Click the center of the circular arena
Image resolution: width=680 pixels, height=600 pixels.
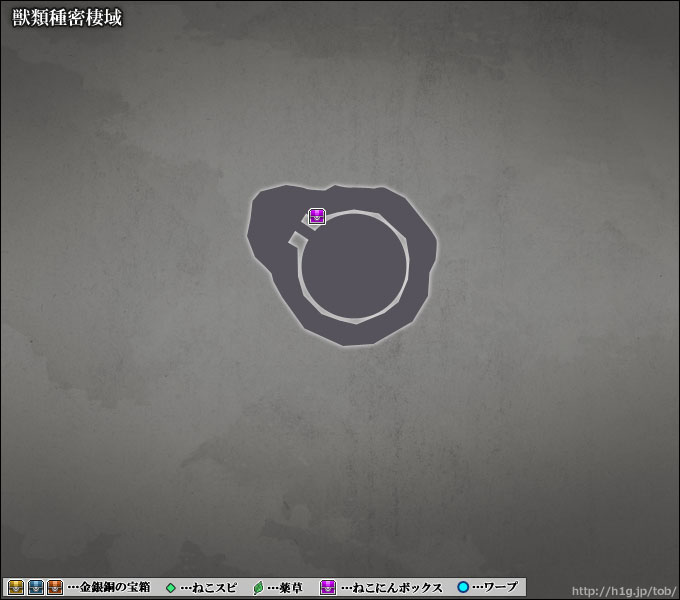tap(354, 267)
